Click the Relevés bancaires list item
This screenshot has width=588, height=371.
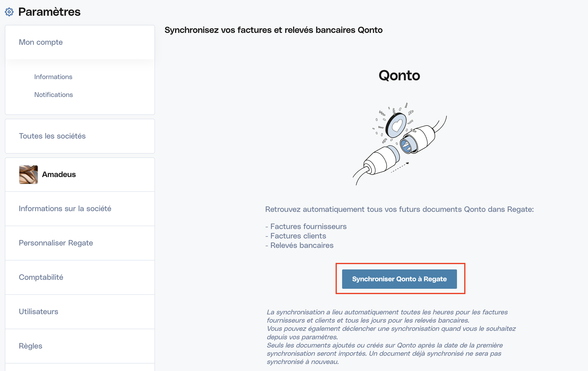[x=301, y=245]
